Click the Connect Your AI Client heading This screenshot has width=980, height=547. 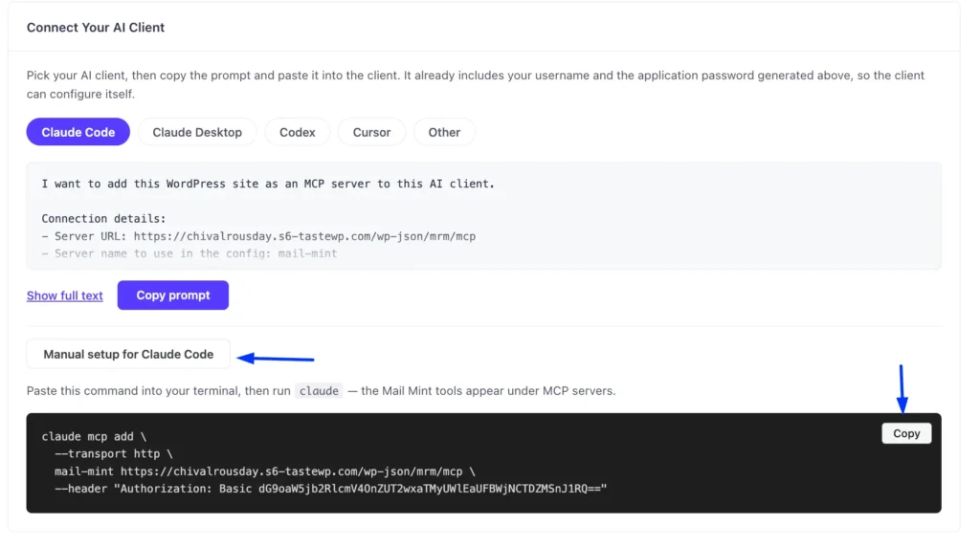(x=96, y=28)
